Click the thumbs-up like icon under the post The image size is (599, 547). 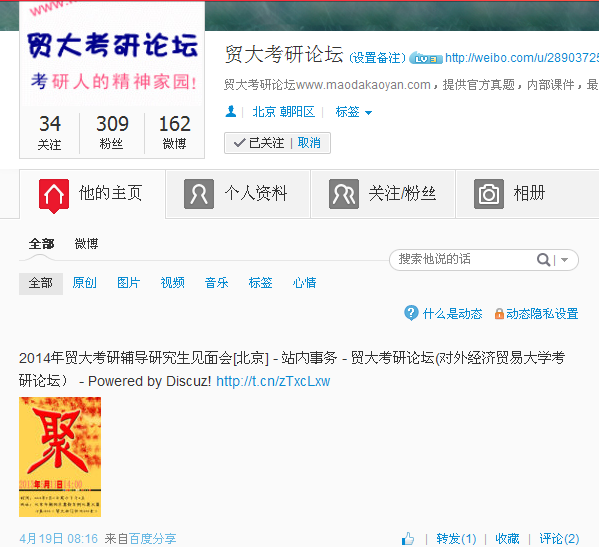click(408, 539)
